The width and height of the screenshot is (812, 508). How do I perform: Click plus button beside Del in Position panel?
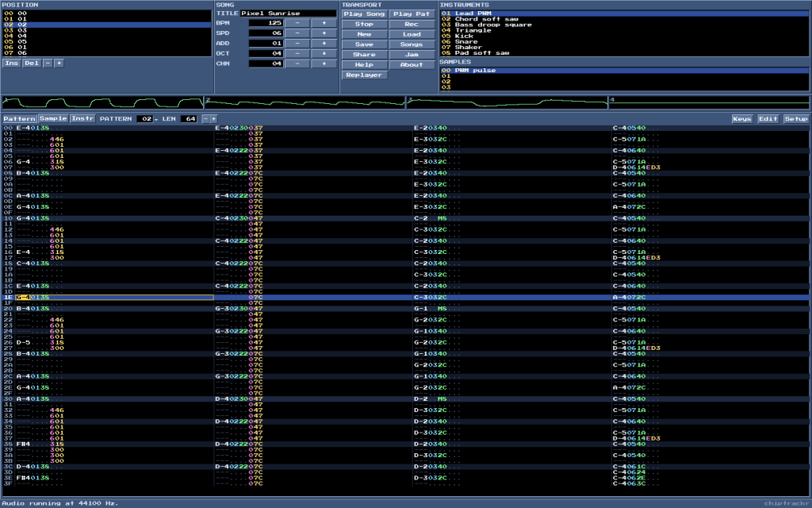pos(59,63)
